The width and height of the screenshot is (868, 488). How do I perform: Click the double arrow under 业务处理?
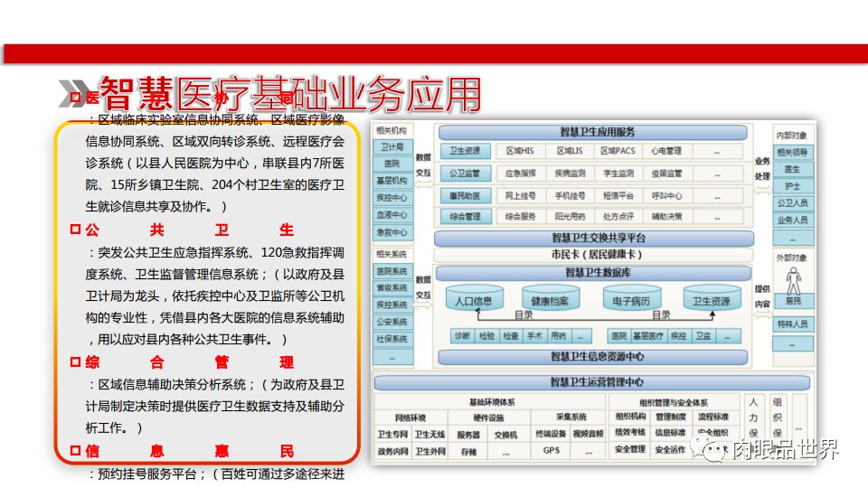(762, 190)
